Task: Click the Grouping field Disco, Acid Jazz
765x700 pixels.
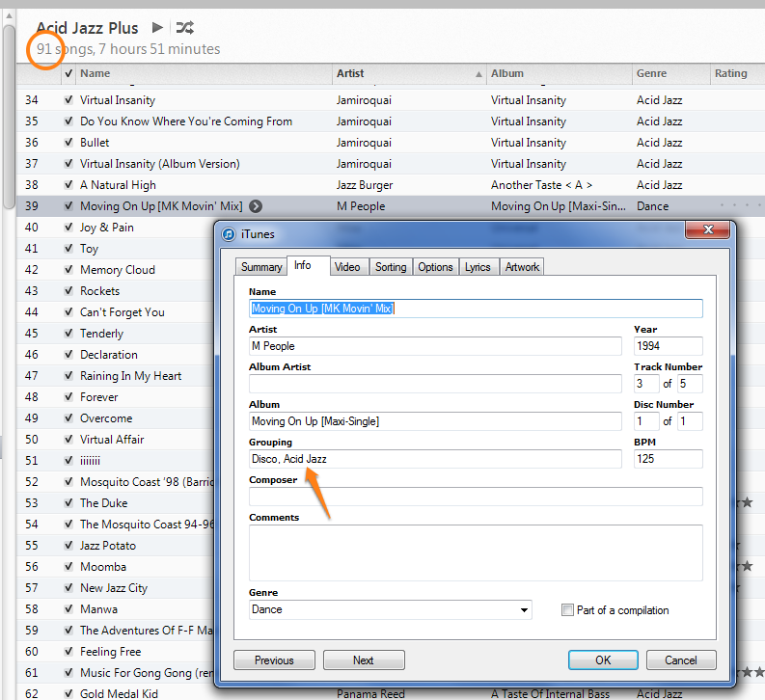Action: [x=435, y=459]
